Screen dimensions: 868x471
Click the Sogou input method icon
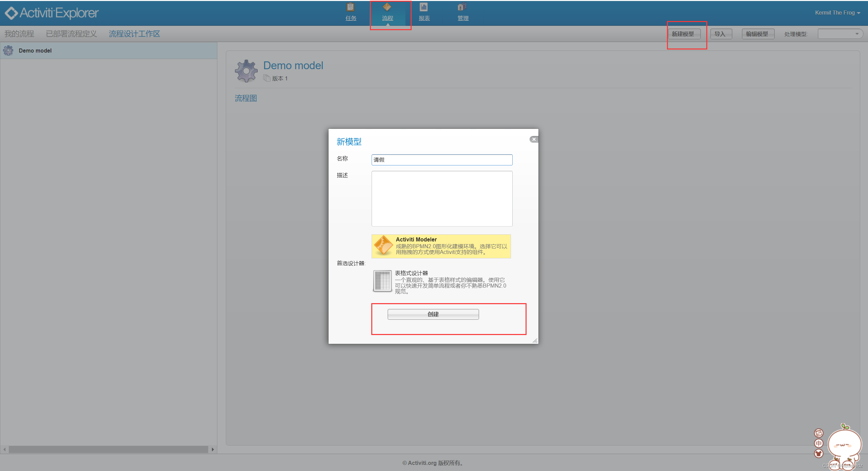[818, 433]
